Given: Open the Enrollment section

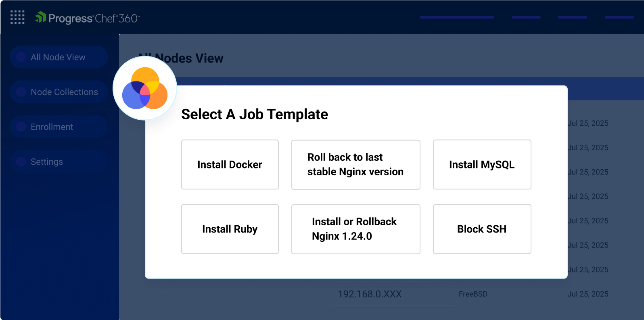Looking at the screenshot, I should pyautogui.click(x=52, y=127).
